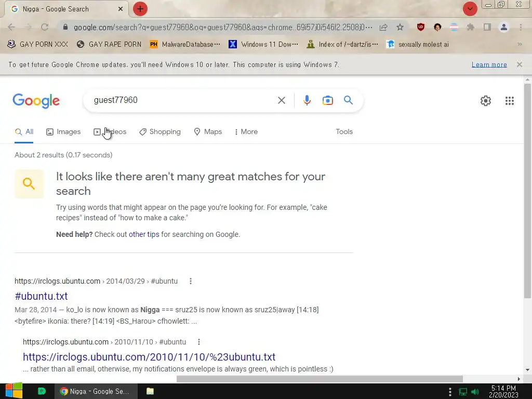Clear the search query with the X
Image resolution: width=532 pixels, height=399 pixels.
(x=282, y=100)
